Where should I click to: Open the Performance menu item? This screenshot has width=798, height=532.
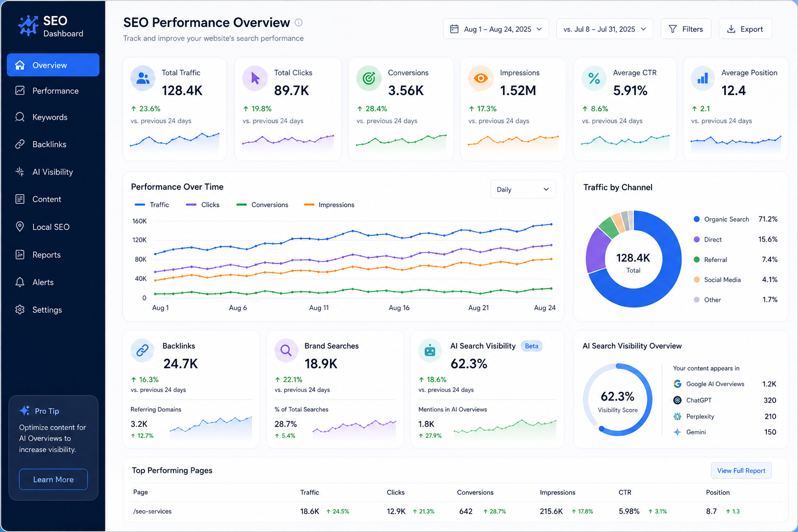click(53, 90)
